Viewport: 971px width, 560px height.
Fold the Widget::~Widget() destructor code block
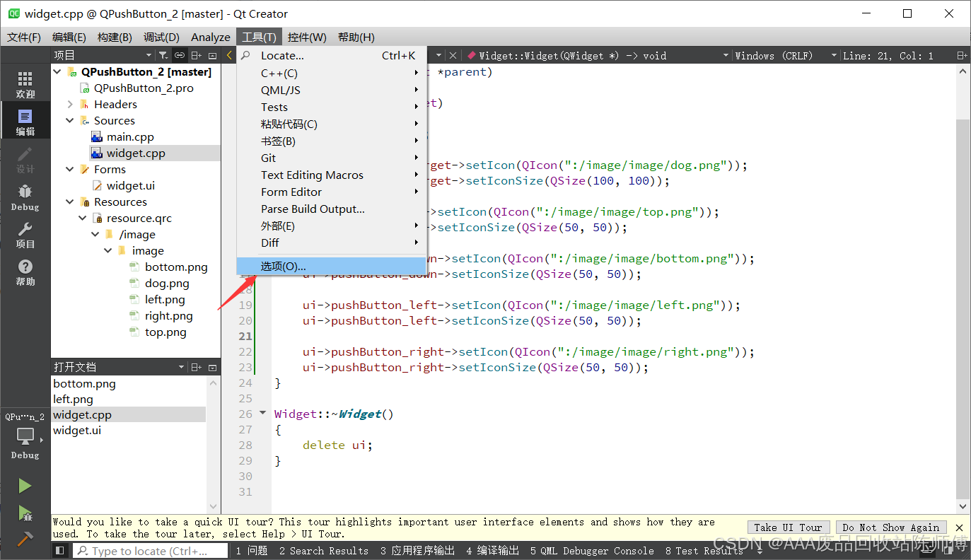(263, 413)
